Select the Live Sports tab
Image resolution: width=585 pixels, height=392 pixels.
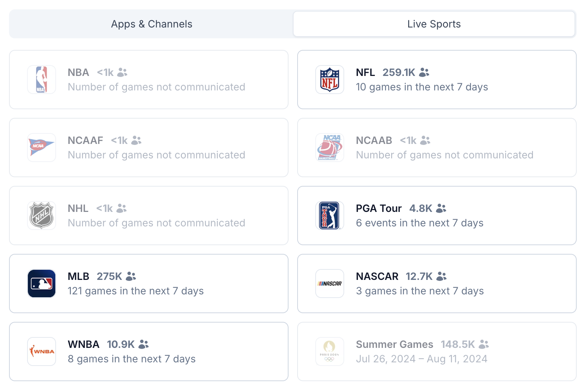[434, 24]
